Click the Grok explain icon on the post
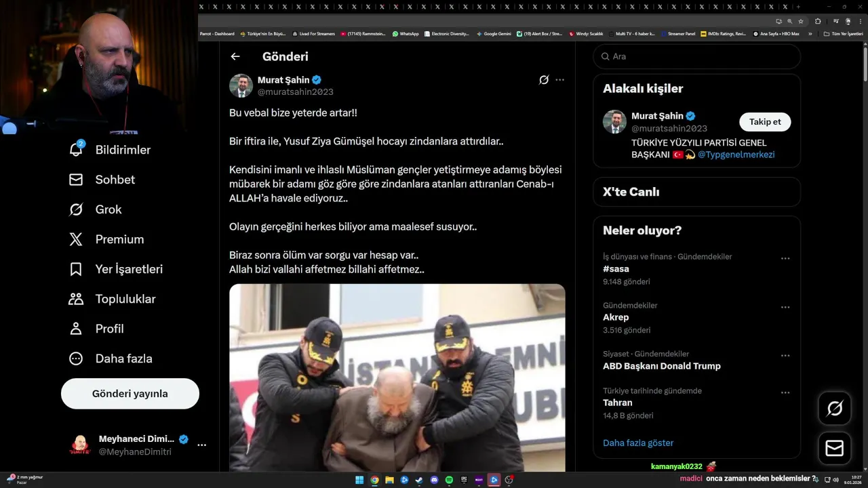Screen dimensions: 868x488 [x=544, y=80]
